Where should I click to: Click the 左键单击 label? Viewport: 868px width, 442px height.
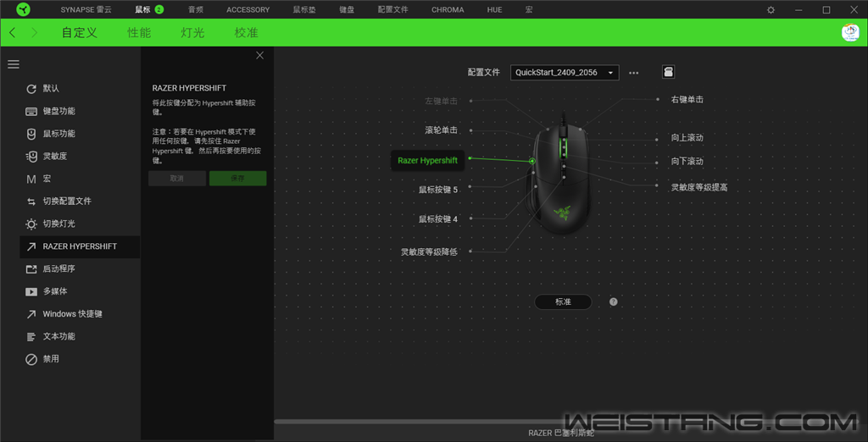[x=441, y=102]
